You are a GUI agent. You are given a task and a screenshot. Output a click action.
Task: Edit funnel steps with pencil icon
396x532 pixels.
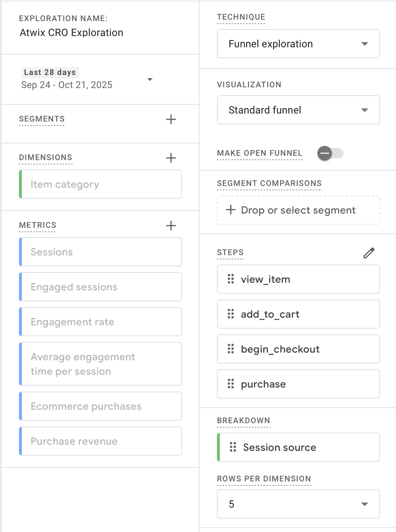369,253
